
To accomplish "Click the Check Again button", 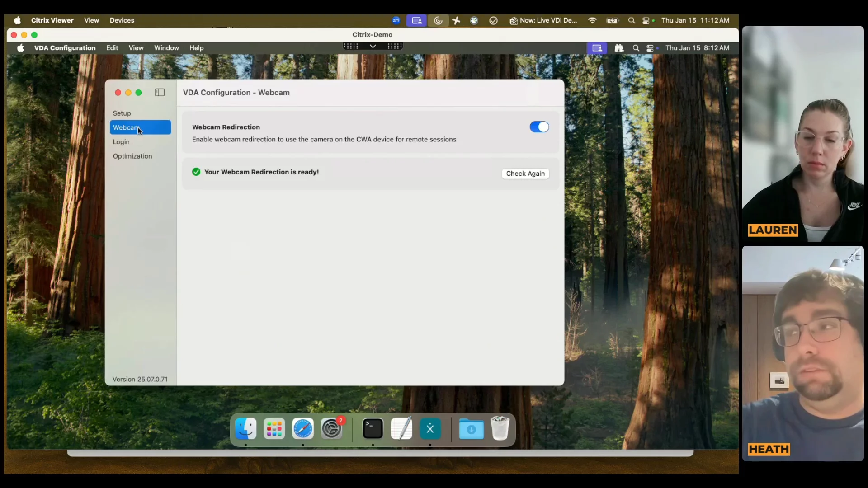I will pos(525,174).
